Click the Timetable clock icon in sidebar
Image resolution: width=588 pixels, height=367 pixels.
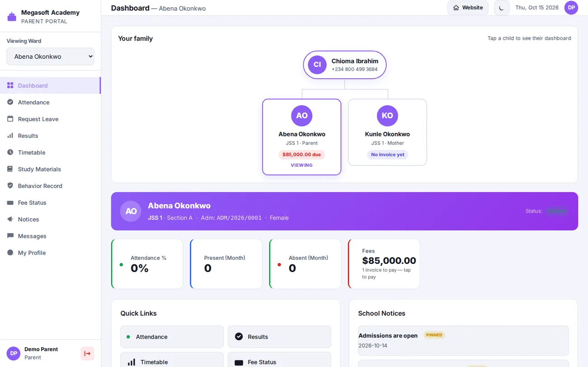pyautogui.click(x=10, y=152)
